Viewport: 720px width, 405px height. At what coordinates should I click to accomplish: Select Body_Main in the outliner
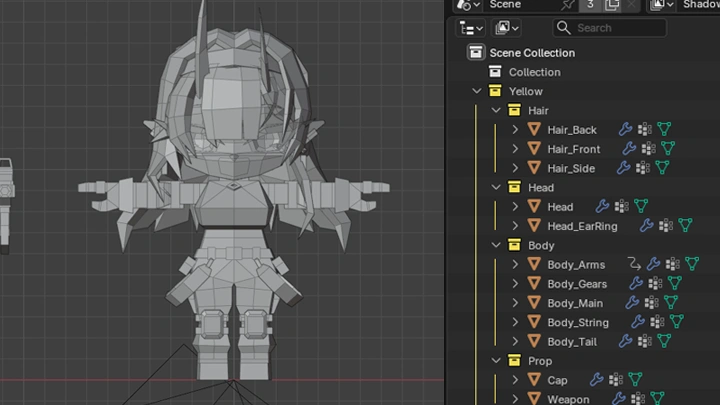click(x=575, y=303)
